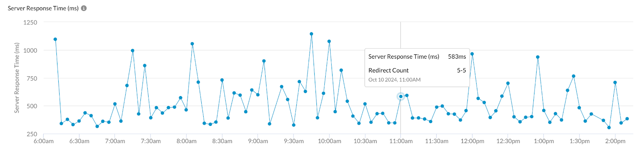Click the peak data point just after 8:00am
Image resolution: width=644 pixels, height=156 pixels.
click(x=192, y=44)
